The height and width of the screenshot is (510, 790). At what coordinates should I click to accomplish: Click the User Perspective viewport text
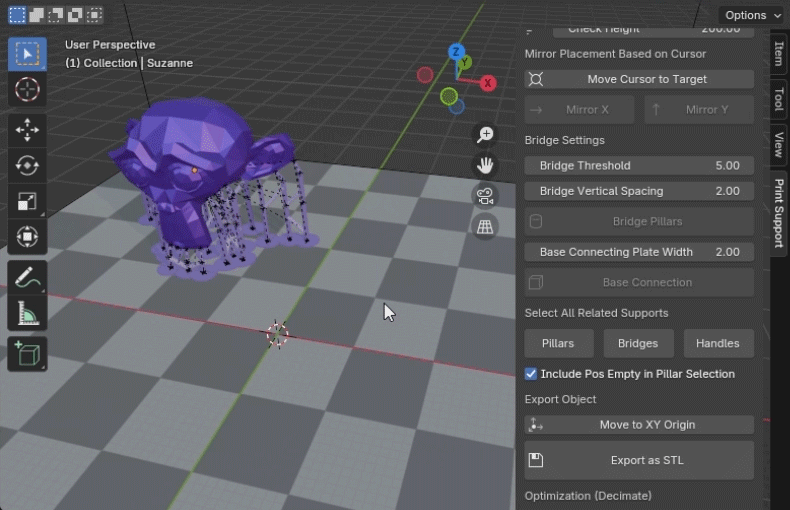tap(110, 45)
